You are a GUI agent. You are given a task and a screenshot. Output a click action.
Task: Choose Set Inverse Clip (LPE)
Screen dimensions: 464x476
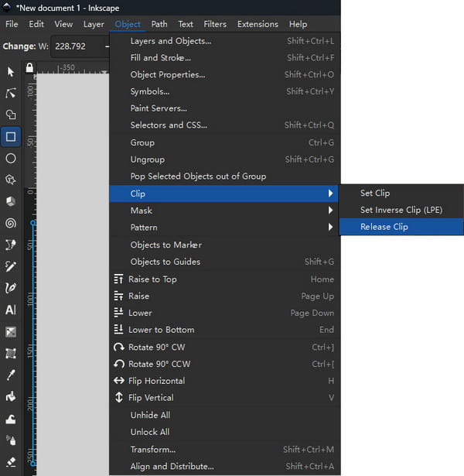coord(401,210)
